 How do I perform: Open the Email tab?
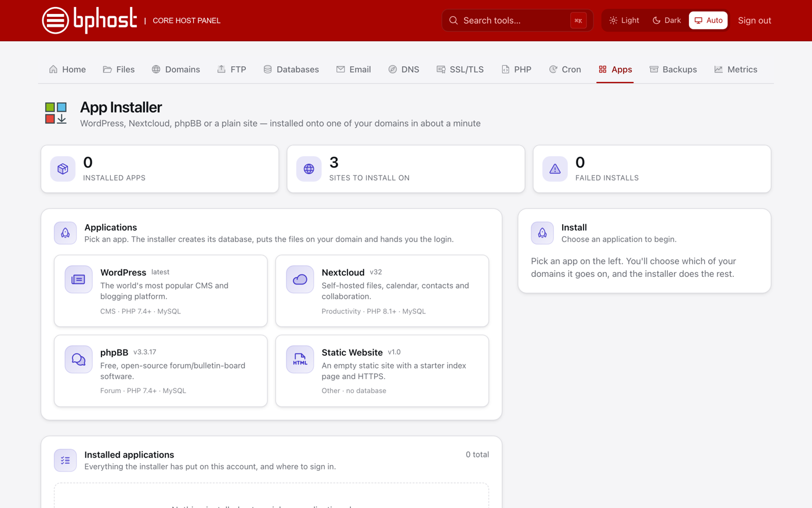tap(353, 69)
